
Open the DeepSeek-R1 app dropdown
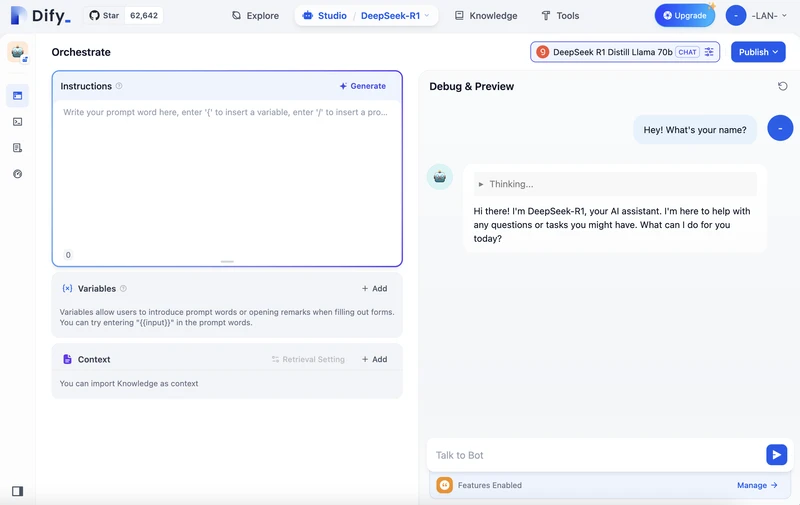(x=395, y=16)
